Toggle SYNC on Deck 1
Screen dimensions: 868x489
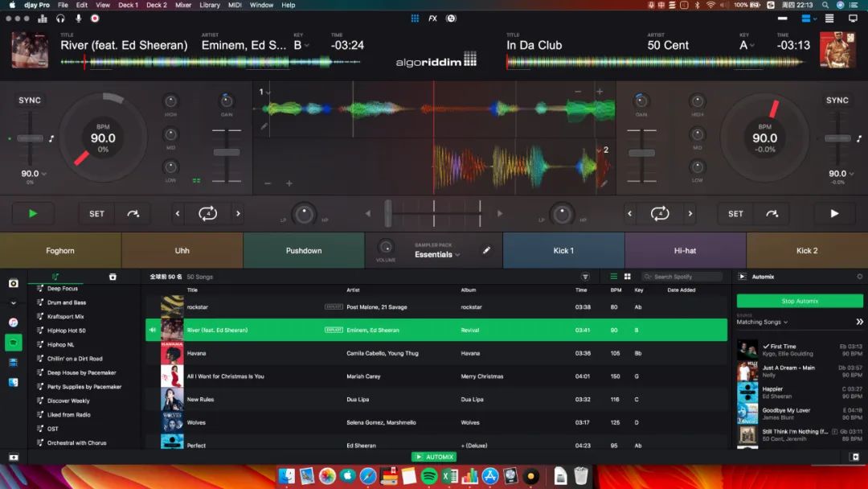pyautogui.click(x=30, y=101)
